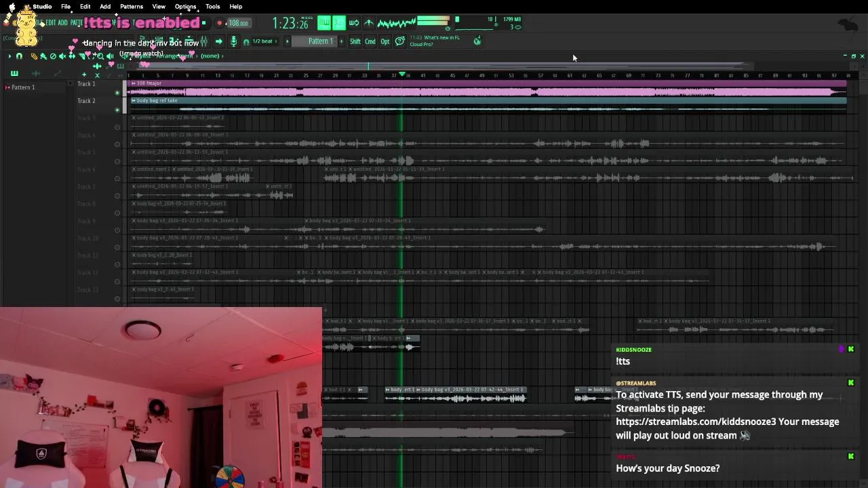This screenshot has height=488, width=868.
Task: Select the playback speaker tool
Action: [110, 56]
